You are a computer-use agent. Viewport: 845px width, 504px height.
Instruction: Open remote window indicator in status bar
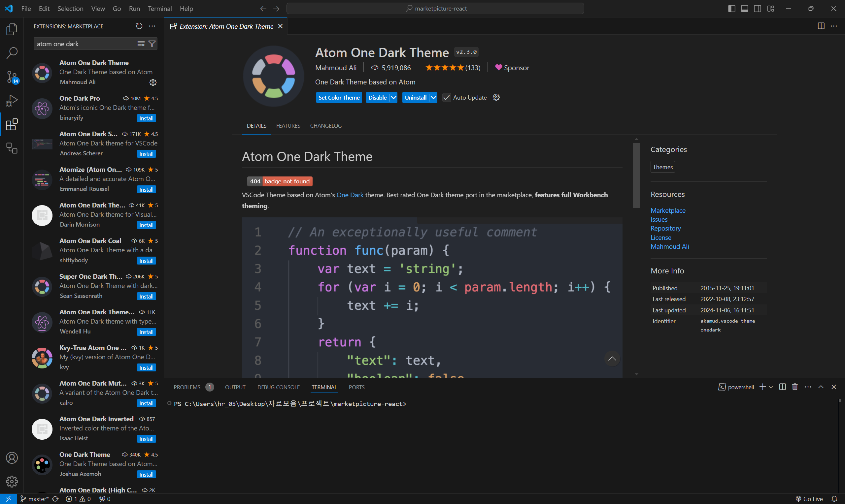click(8, 499)
